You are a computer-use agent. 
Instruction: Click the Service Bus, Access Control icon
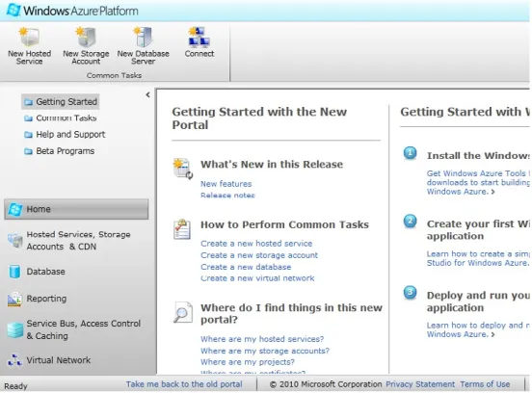14,330
